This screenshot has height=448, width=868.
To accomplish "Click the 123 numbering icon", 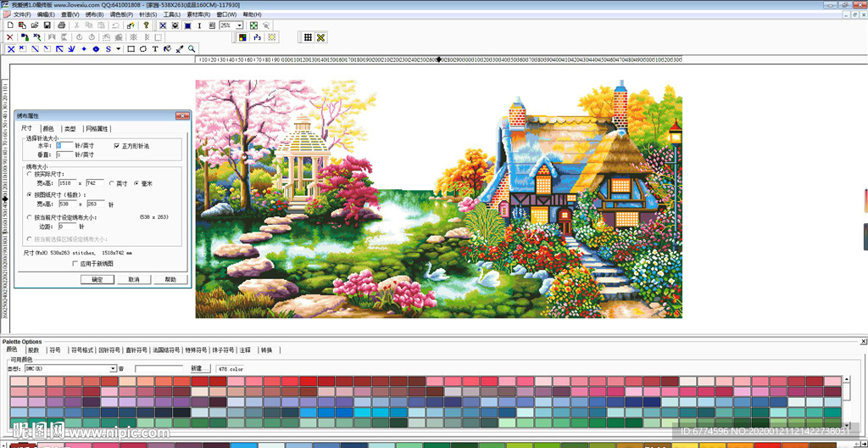I will click(x=258, y=37).
